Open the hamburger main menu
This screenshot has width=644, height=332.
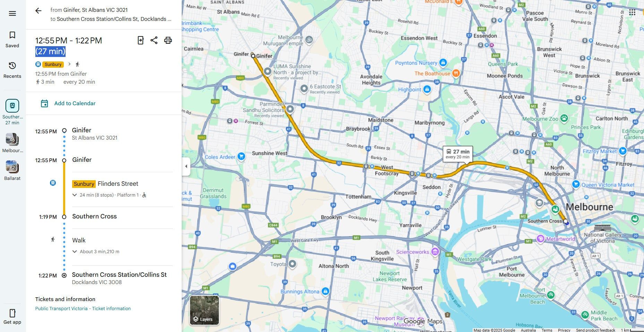pos(12,14)
